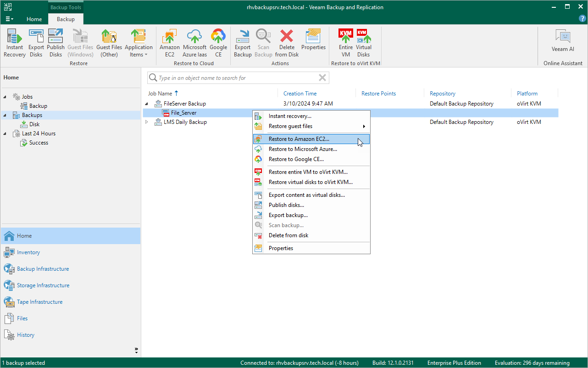Viewport: 588px width, 368px height.
Task: Go to Tape Infrastructure view
Action: (x=71, y=302)
